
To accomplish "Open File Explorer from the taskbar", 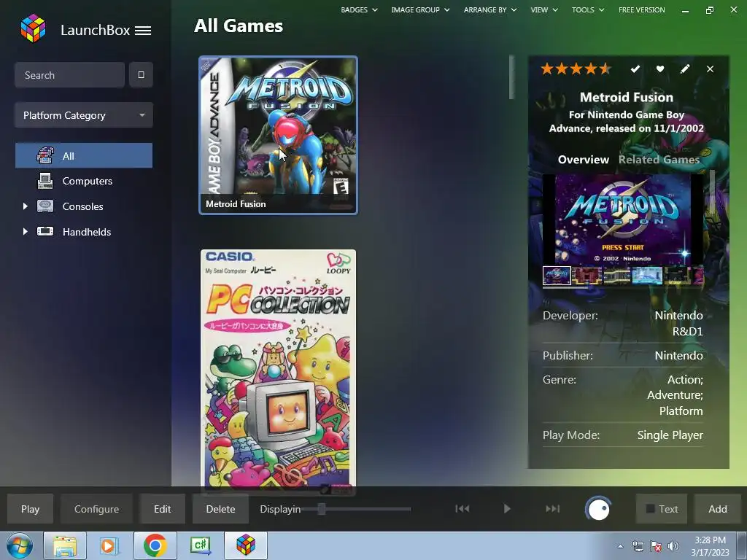I will pos(65,545).
